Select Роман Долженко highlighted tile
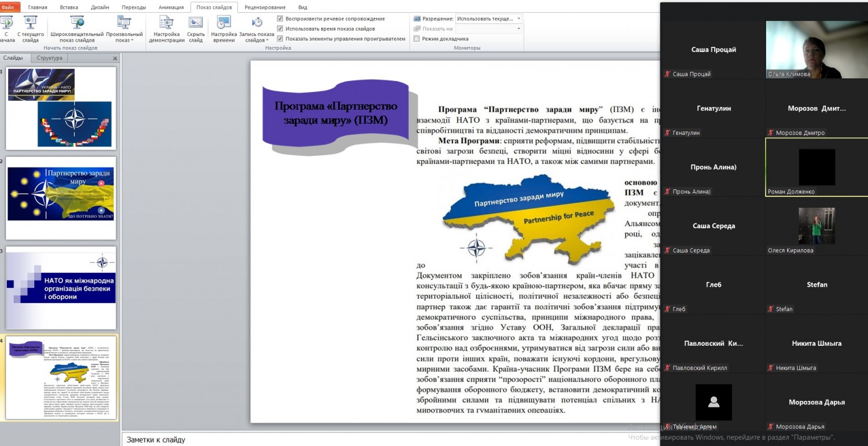This screenshot has height=446, width=868. pyautogui.click(x=816, y=167)
